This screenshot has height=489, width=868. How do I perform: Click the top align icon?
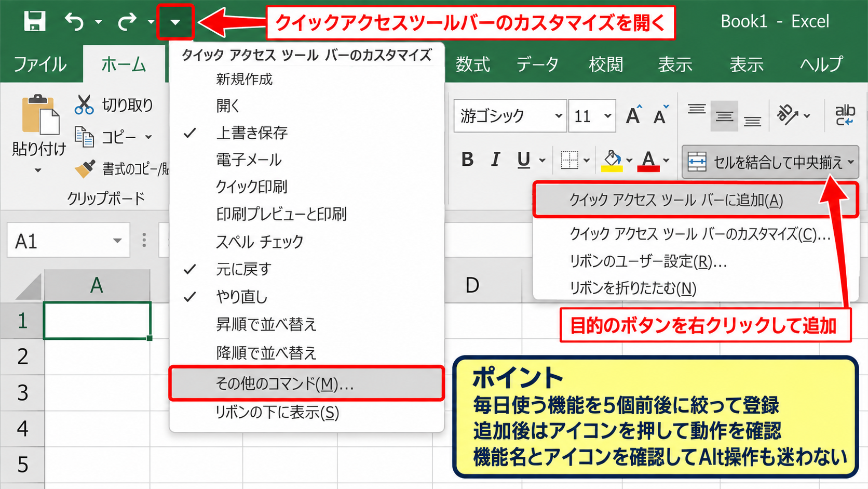[x=696, y=109]
